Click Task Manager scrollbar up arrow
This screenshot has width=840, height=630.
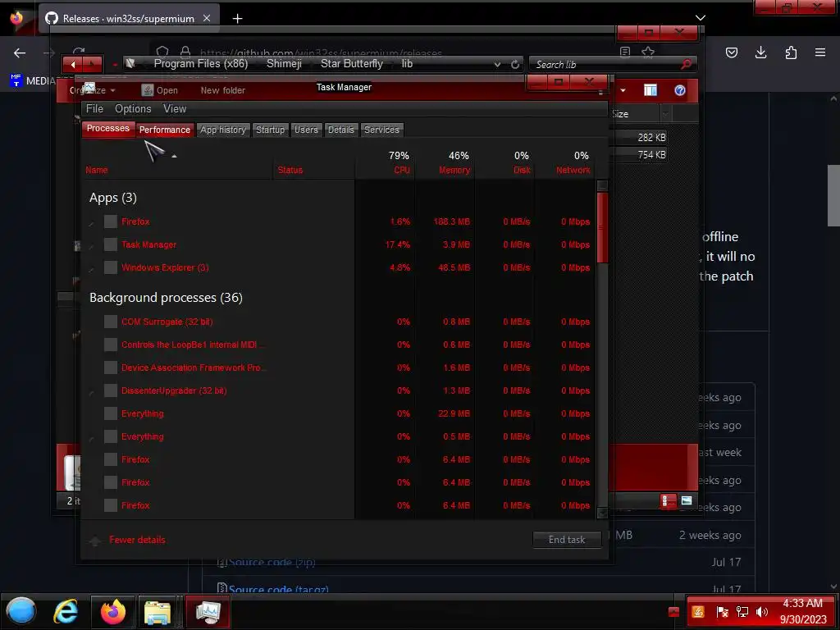point(602,185)
